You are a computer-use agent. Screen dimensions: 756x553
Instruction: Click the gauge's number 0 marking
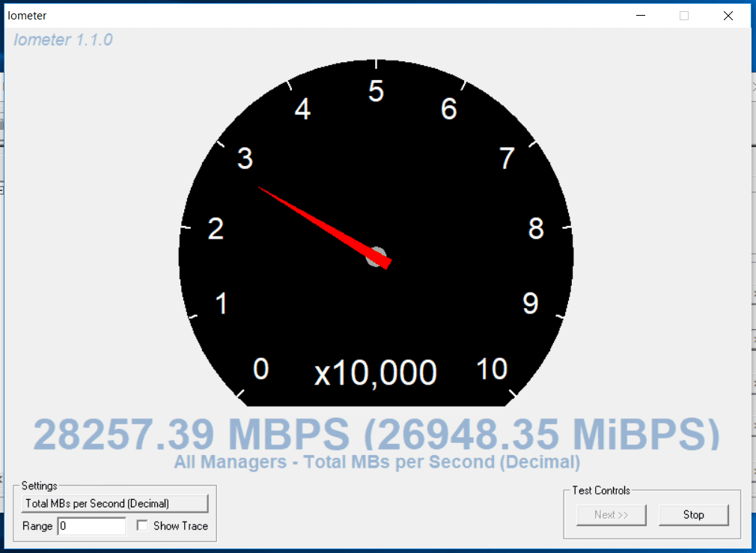[260, 369]
